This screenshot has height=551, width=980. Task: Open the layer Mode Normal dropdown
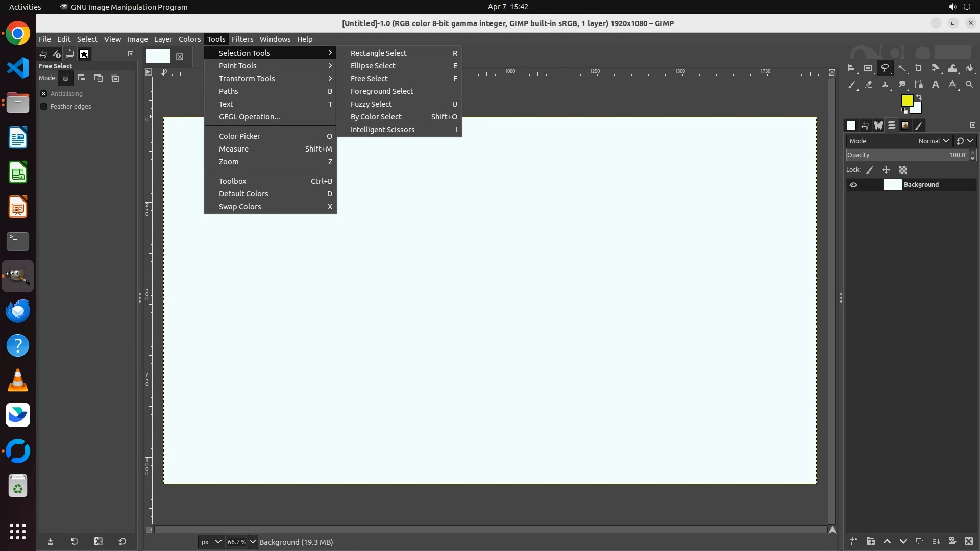(x=934, y=141)
